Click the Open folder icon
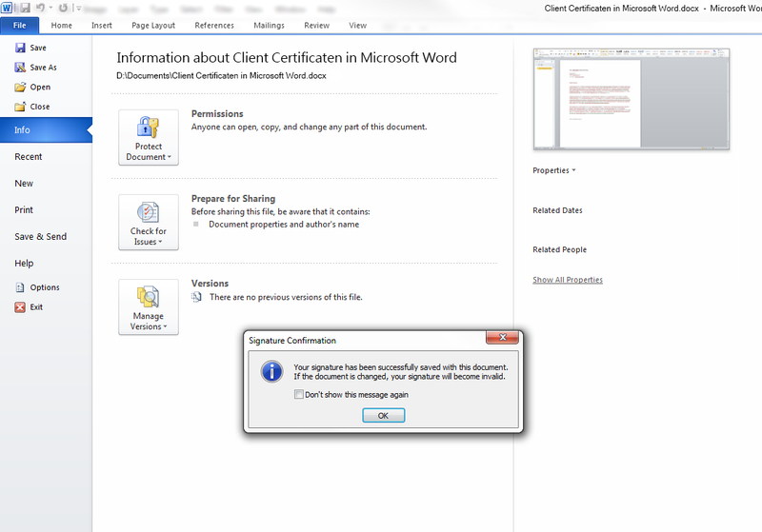Viewport: 762px width, 532px height. coord(20,88)
